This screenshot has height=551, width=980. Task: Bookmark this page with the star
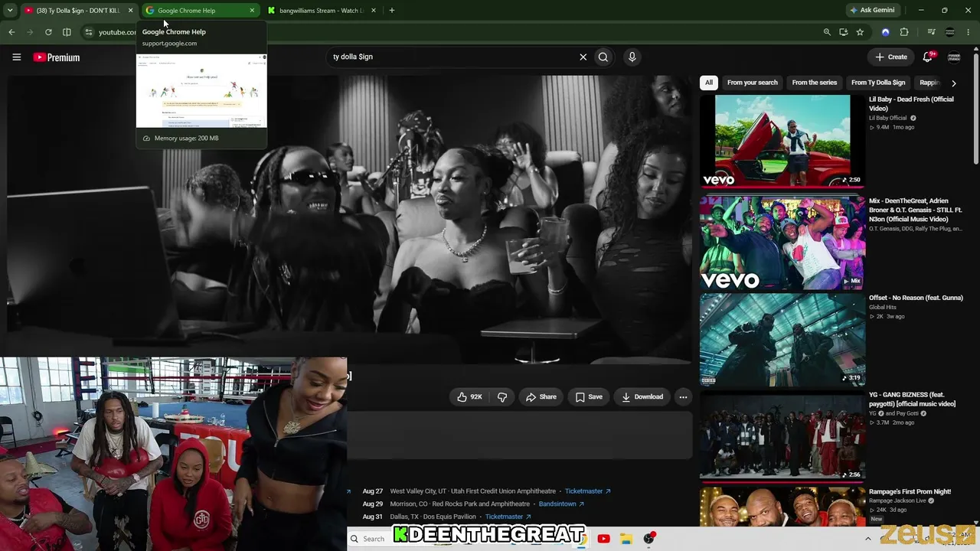(x=860, y=32)
